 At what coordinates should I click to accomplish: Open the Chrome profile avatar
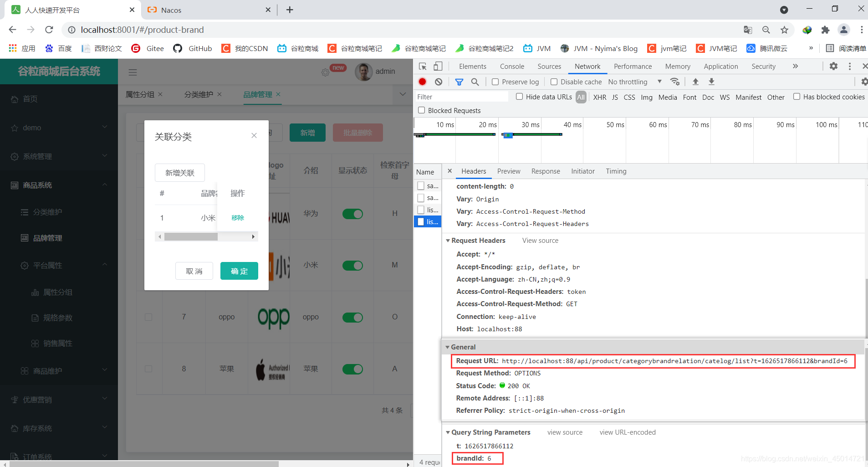tap(844, 30)
